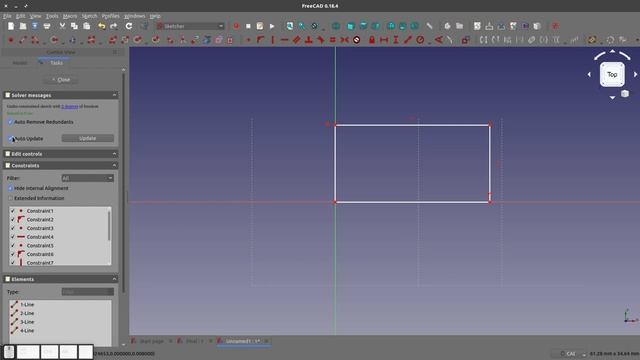Select vertical distance constraint tool
This screenshot has height=360, width=640.
pyautogui.click(x=396, y=40)
